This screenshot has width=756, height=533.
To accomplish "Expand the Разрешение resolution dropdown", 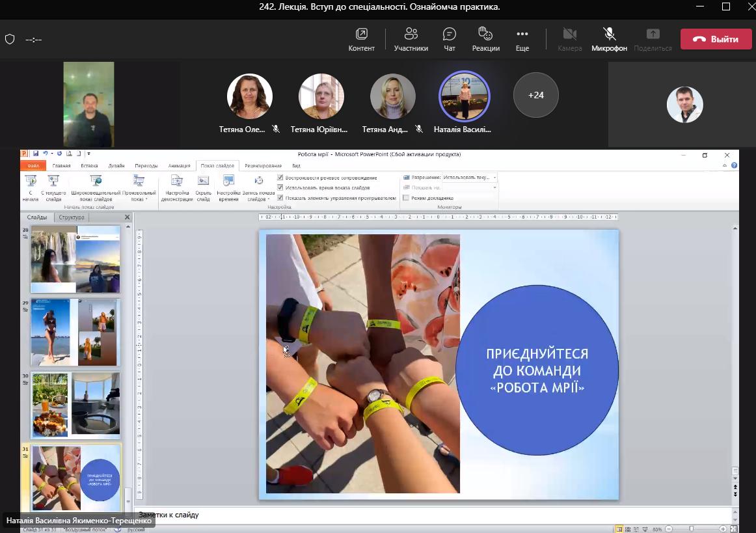I will tap(494, 177).
